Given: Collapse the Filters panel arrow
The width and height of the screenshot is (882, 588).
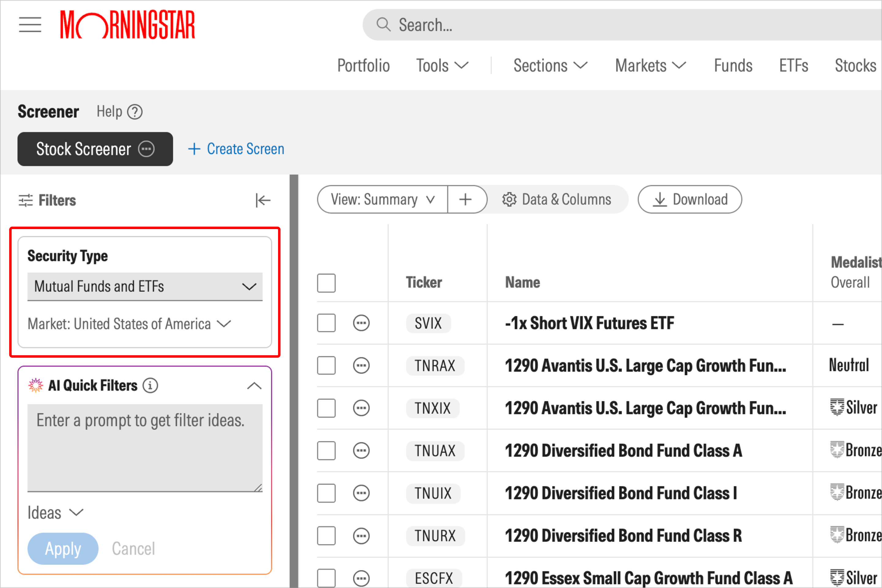Looking at the screenshot, I should pos(263,200).
